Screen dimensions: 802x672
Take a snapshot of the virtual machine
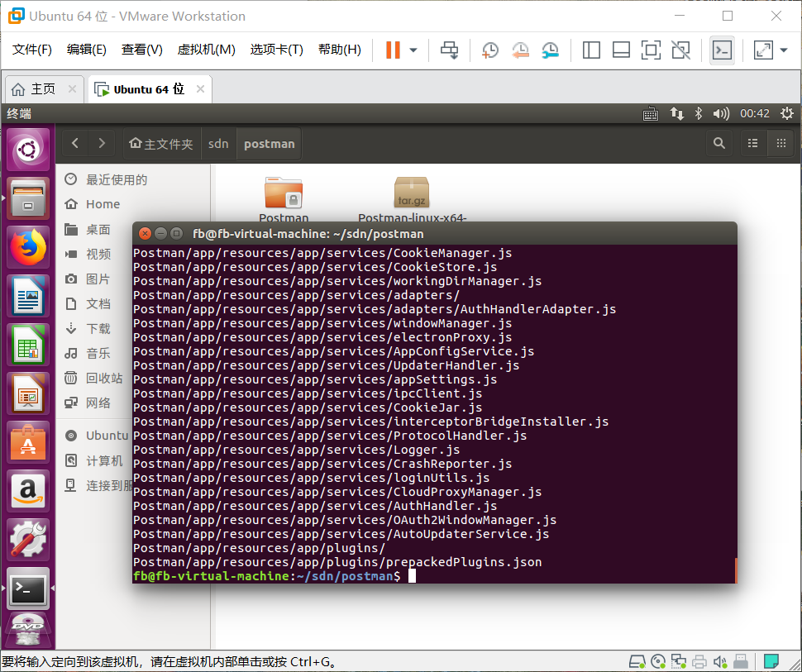pyautogui.click(x=490, y=50)
